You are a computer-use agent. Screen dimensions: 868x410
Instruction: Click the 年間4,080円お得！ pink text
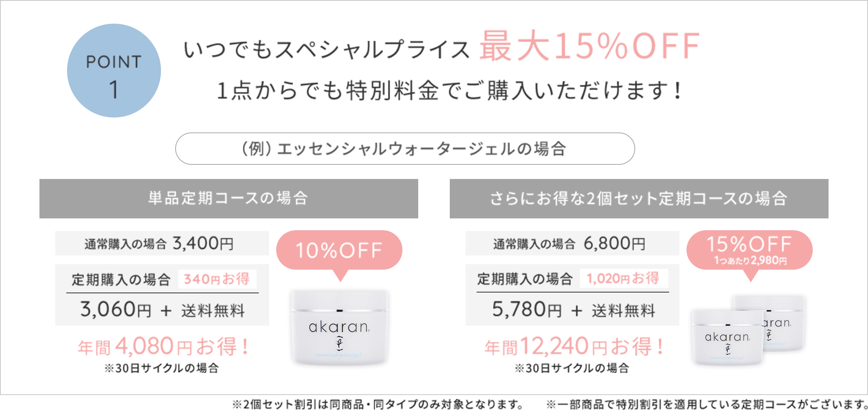pos(163,347)
